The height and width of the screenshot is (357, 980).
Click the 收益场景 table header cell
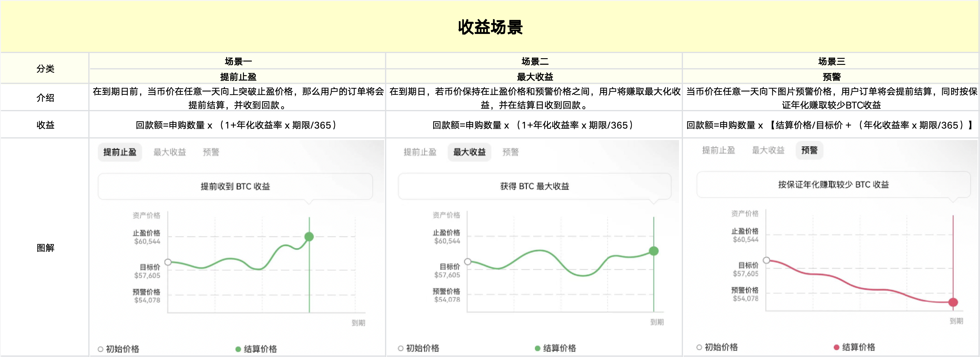click(x=490, y=27)
